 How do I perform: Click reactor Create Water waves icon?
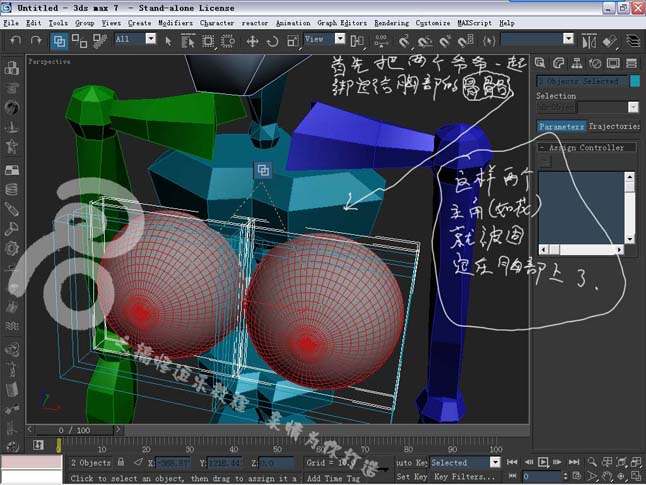[12, 327]
